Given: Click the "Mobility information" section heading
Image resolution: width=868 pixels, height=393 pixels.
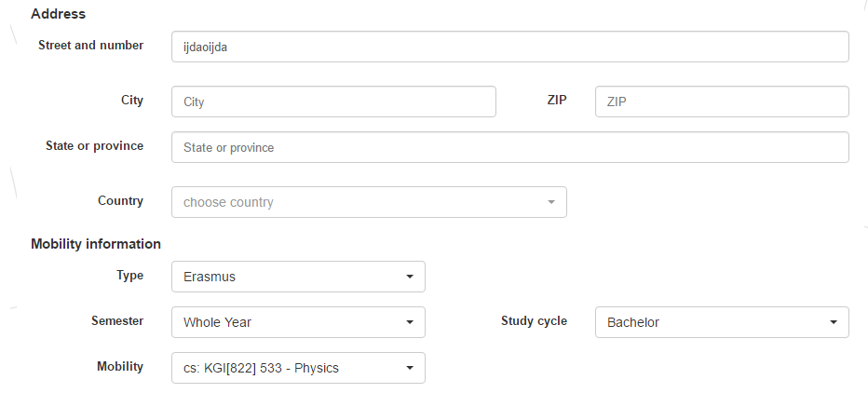Looking at the screenshot, I should 96,244.
